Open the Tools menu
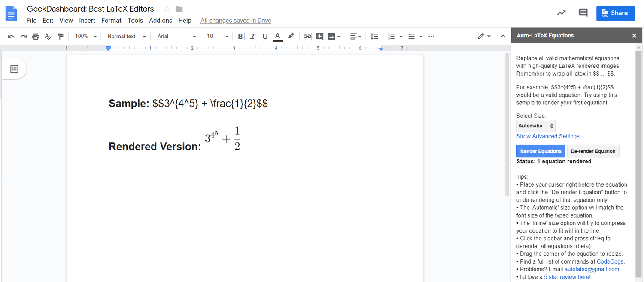644x282 pixels. coord(135,21)
